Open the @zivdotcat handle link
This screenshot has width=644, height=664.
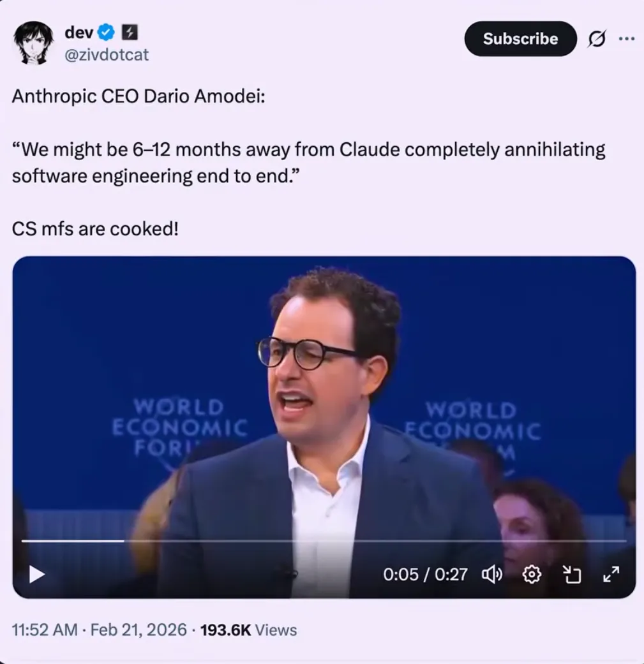tap(107, 55)
